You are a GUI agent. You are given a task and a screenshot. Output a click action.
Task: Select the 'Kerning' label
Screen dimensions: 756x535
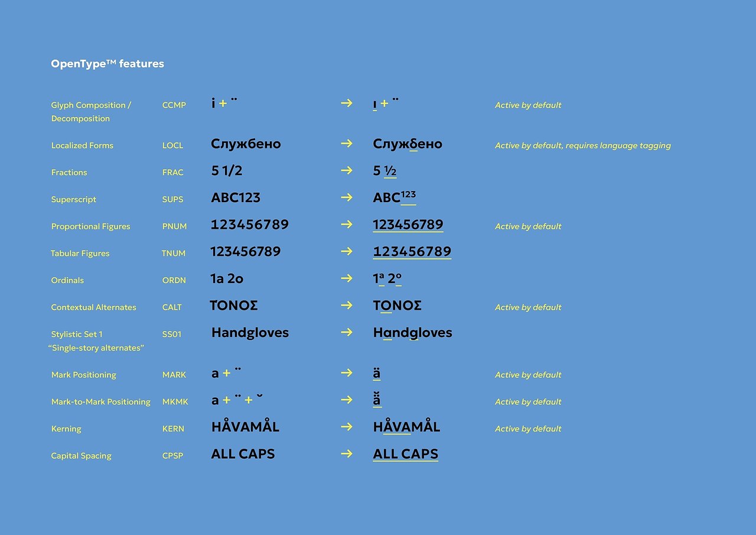66,429
